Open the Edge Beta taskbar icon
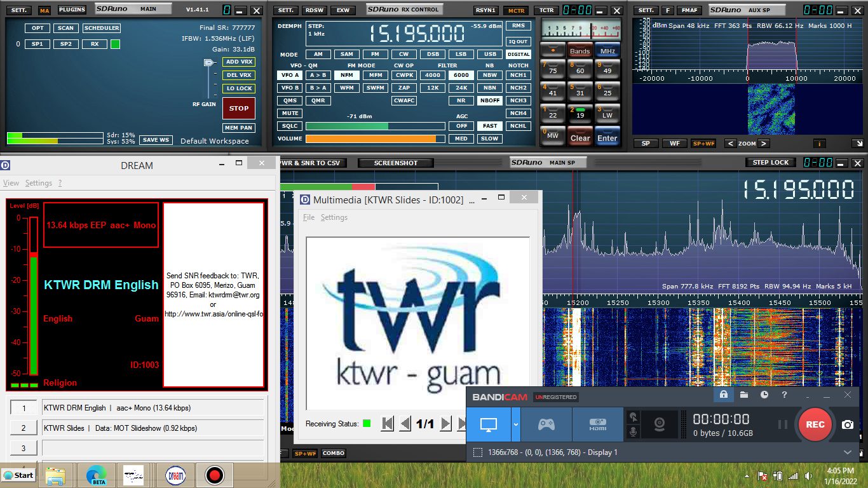Screen dimensions: 868x488 [x=96, y=475]
